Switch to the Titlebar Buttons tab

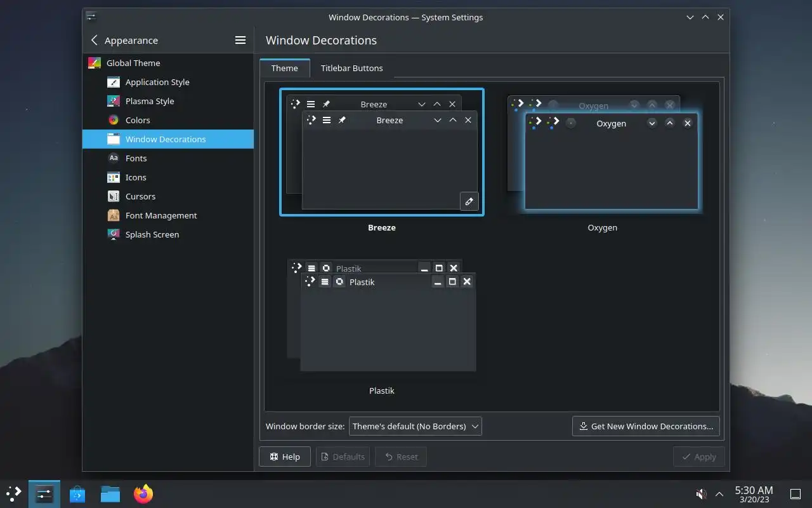(x=351, y=68)
